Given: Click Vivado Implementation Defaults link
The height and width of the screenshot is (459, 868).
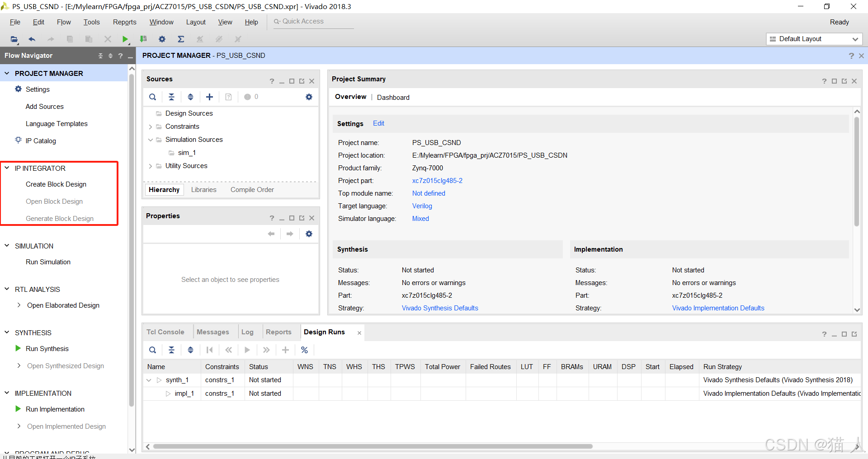Looking at the screenshot, I should pos(718,308).
